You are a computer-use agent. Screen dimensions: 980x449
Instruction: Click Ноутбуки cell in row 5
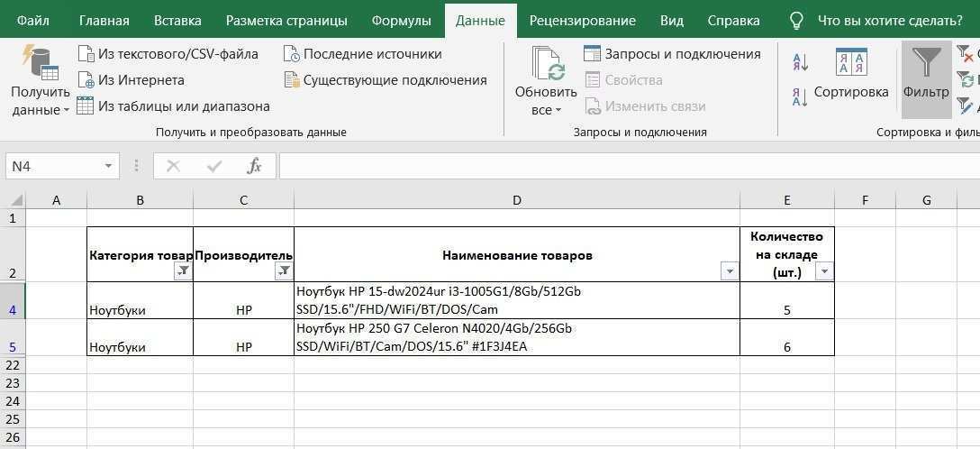click(140, 338)
